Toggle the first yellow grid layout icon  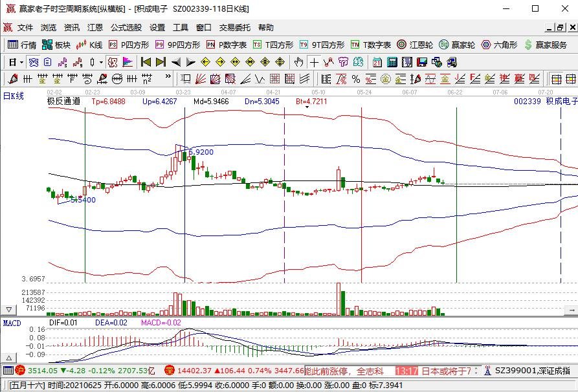(556, 78)
